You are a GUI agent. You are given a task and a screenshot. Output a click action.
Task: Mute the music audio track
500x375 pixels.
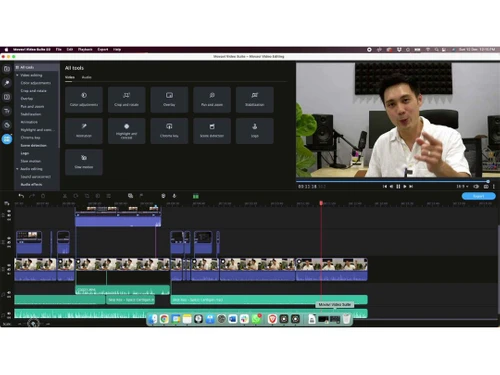tap(9, 292)
